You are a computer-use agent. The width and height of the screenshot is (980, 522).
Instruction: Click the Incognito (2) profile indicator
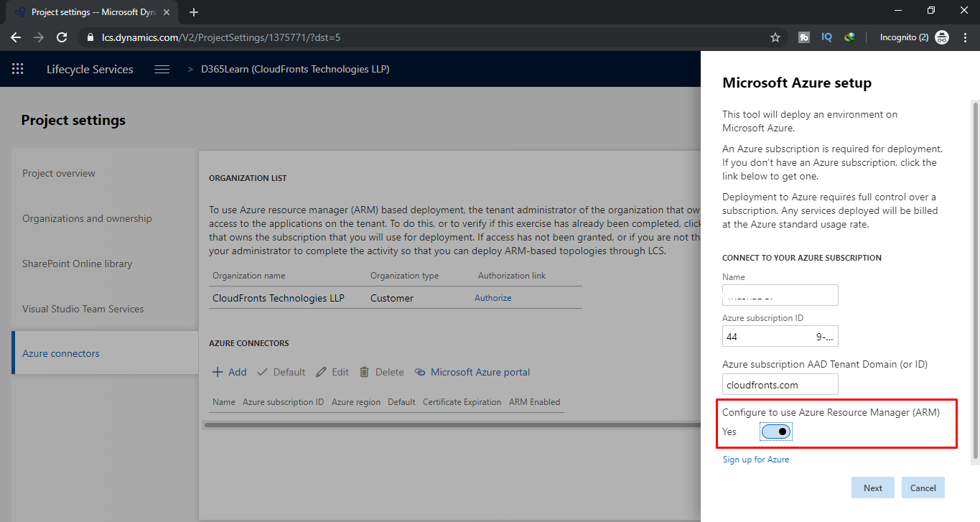point(914,37)
